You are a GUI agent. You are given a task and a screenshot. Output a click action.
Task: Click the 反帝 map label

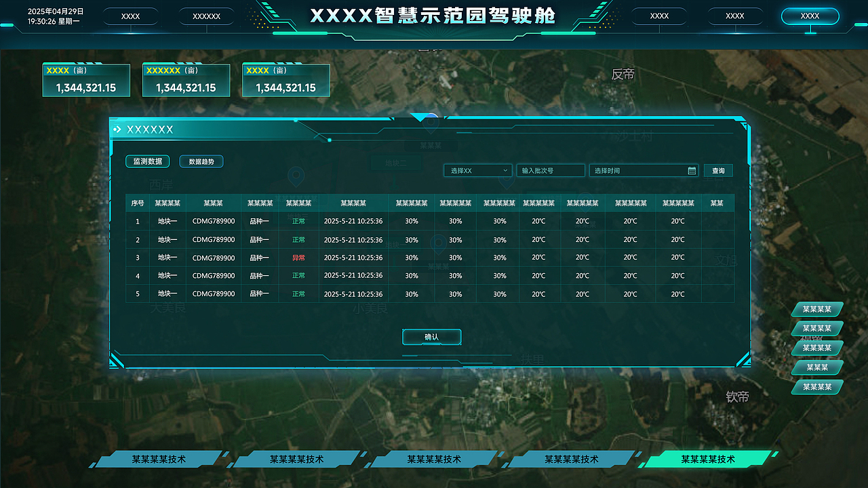tap(623, 75)
